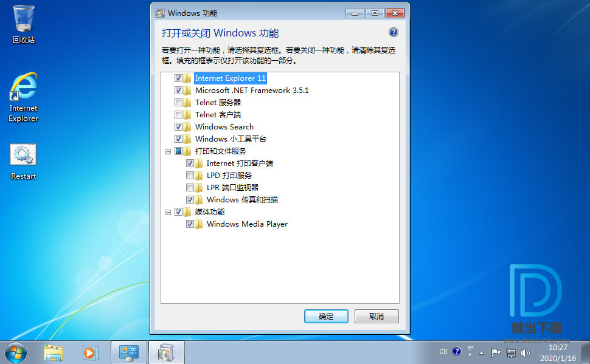Uncheck the Windows Media Player checkbox
Image resolution: width=590 pixels, height=364 pixels.
point(190,224)
